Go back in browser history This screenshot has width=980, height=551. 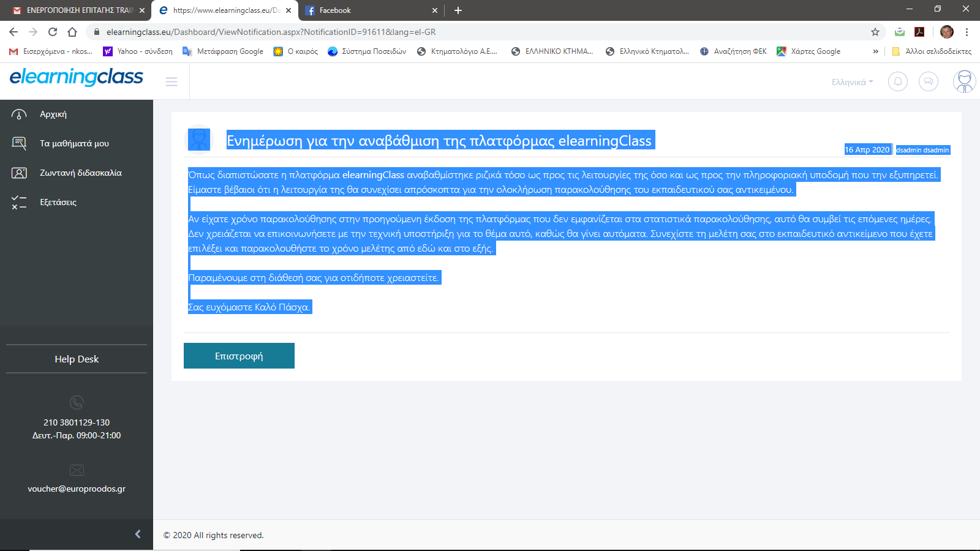point(13,32)
